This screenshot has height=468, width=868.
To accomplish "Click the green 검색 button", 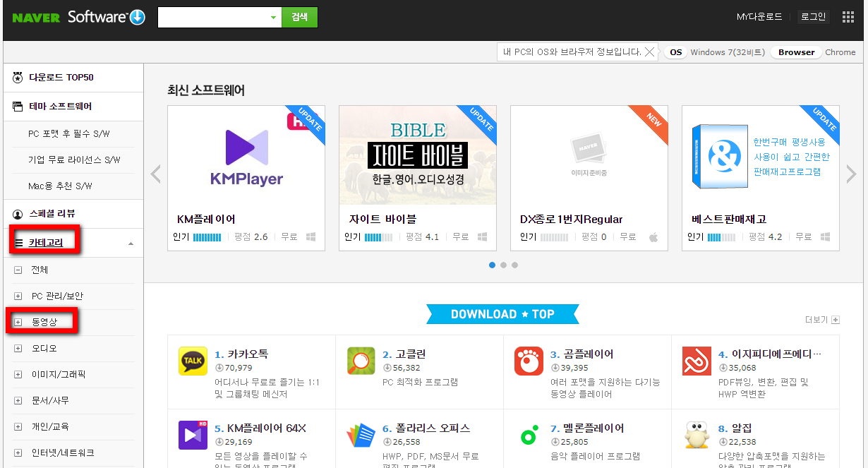I will 300,18.
